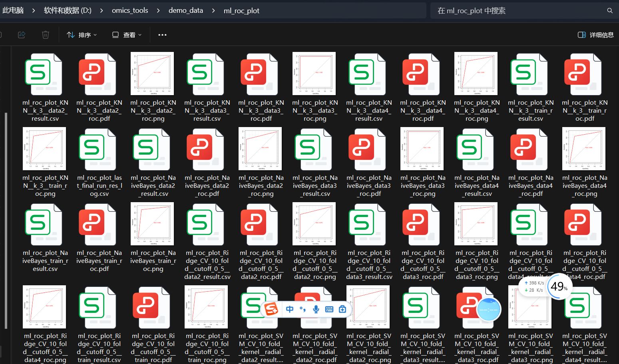This screenshot has height=364, width=619.
Task: Select Ridge_CV_10_fold cutoff data2_roc.pdf icon
Action: click(x=260, y=225)
